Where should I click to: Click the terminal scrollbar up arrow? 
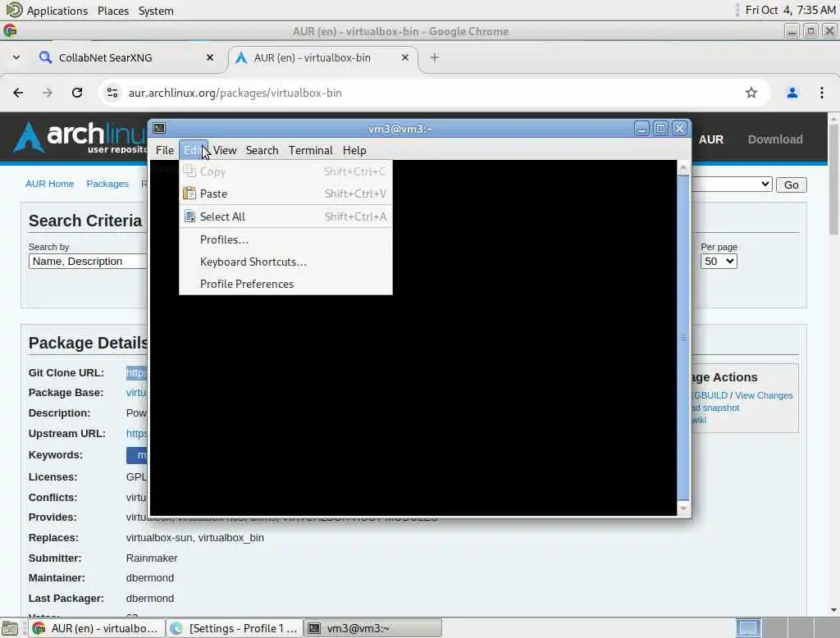[683, 167]
